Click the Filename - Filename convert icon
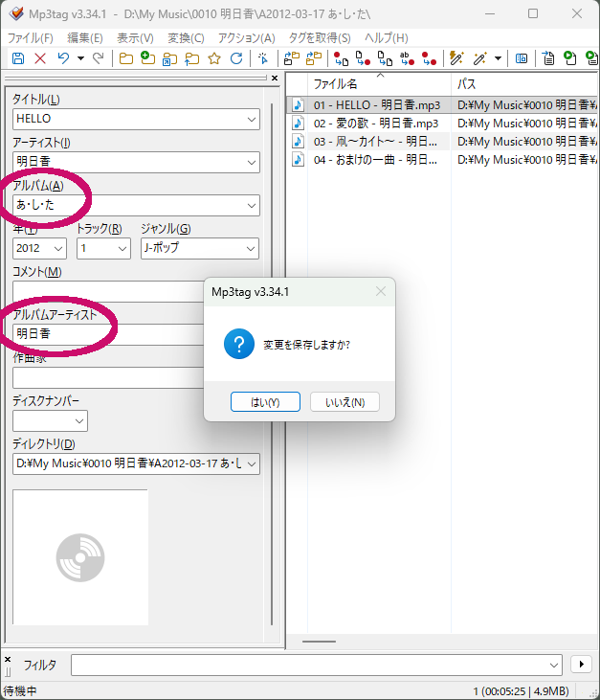600x700 pixels. pyautogui.click(x=385, y=58)
